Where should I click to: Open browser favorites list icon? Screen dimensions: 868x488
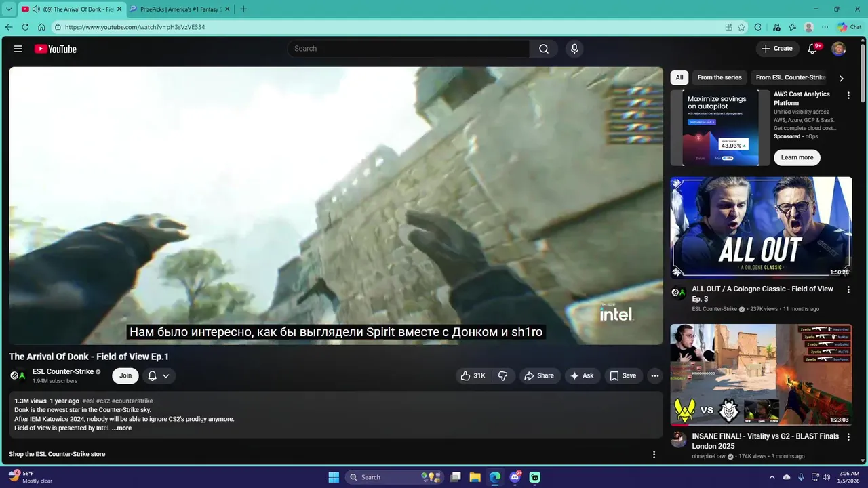(792, 27)
